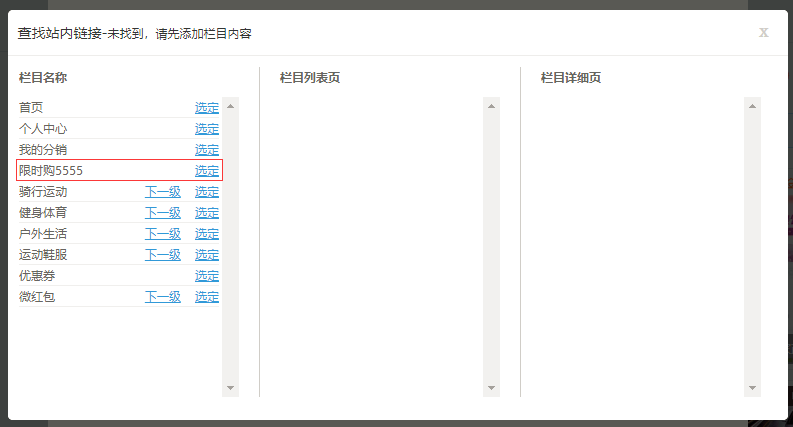Image resolution: width=793 pixels, height=427 pixels.
Task: Show 下一级 of 运动鞋服
Action: click(163, 255)
